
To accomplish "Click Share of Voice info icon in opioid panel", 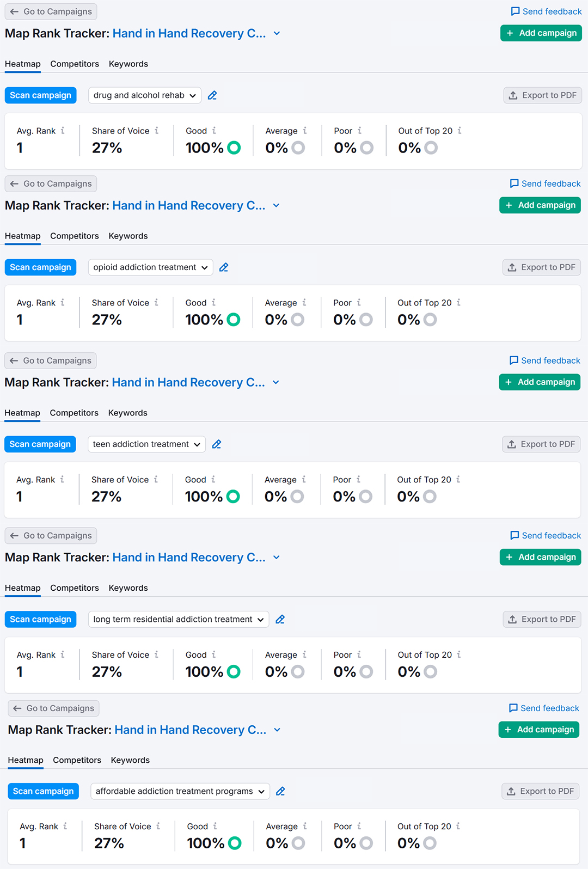I will coord(156,303).
